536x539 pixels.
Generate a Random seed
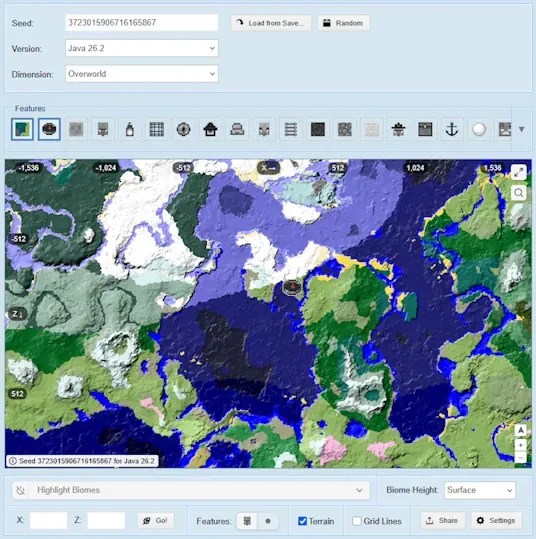[x=343, y=23]
